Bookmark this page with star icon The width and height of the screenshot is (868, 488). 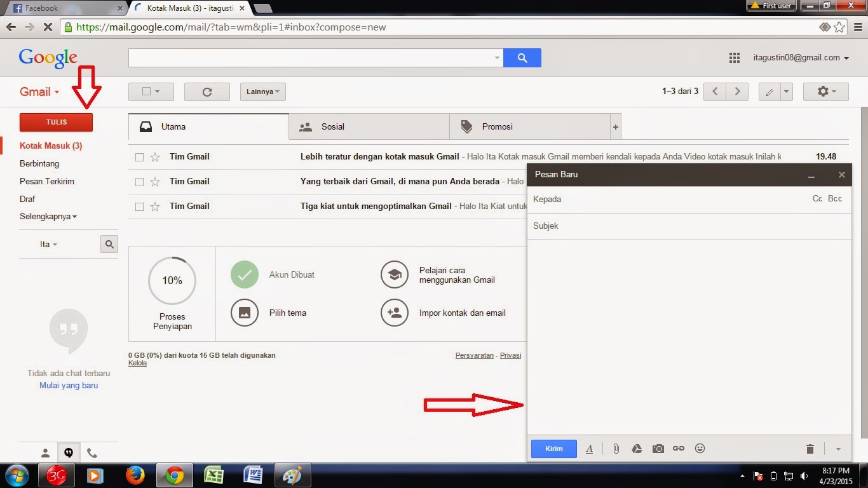click(x=840, y=27)
